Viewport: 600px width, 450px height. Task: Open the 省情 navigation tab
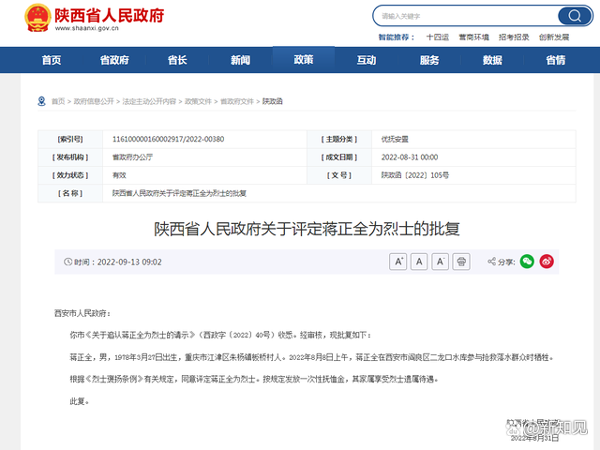pos(556,60)
